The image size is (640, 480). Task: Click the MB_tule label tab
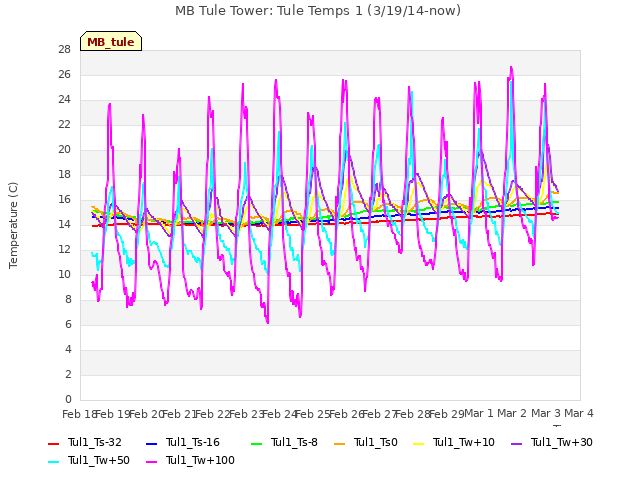[x=111, y=41]
